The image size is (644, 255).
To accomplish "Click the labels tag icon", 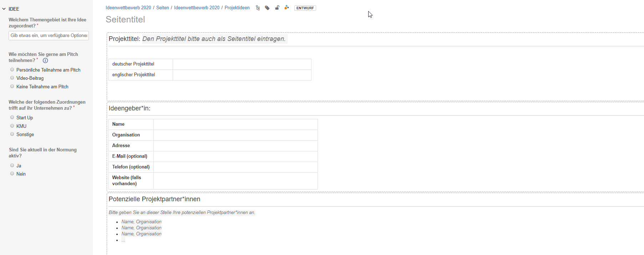I will point(267,8).
